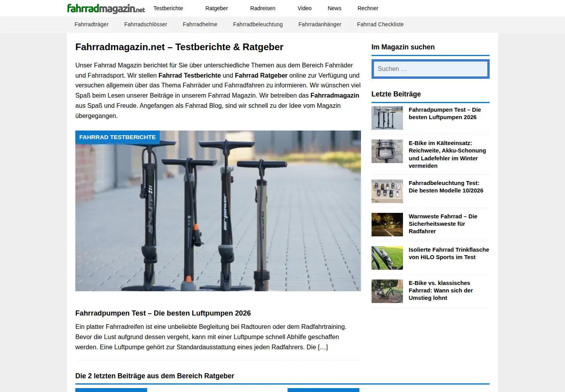Viewport: 565px width, 392px height.
Task: Open Warnweste Fahrrad sidebar article title
Action: click(x=443, y=224)
